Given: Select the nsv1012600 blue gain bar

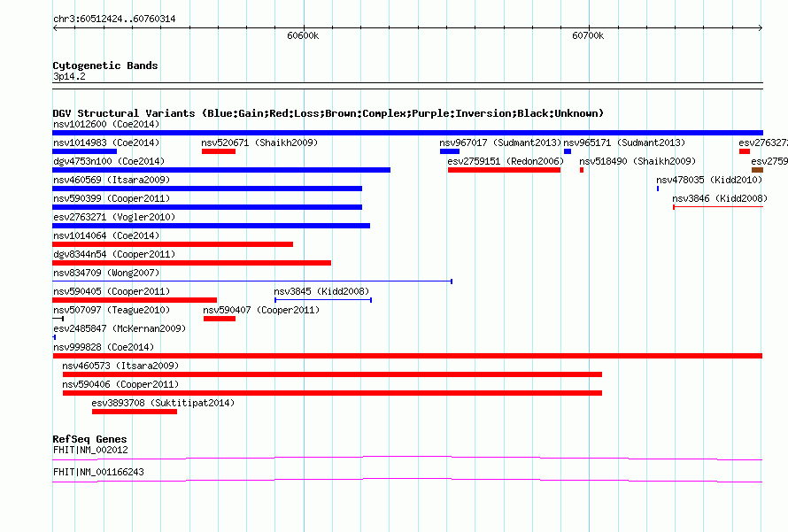Looking at the screenshot, I should pyautogui.click(x=407, y=133).
